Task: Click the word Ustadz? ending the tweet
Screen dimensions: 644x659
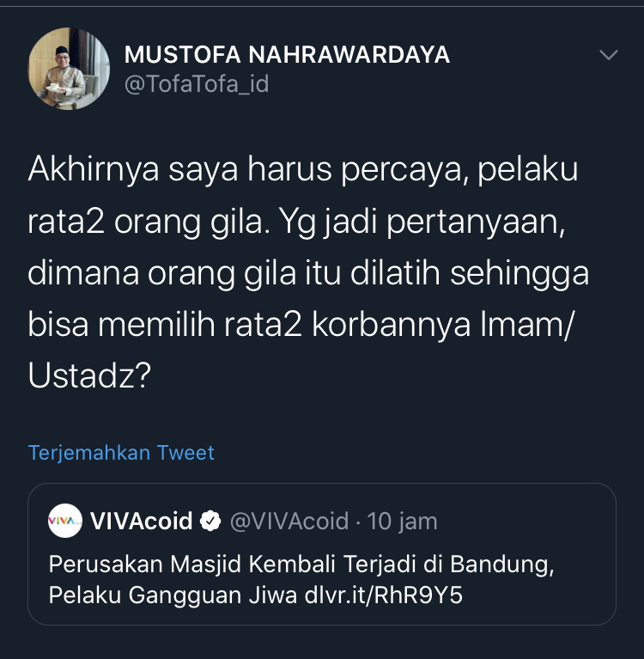Action: pos(89,375)
